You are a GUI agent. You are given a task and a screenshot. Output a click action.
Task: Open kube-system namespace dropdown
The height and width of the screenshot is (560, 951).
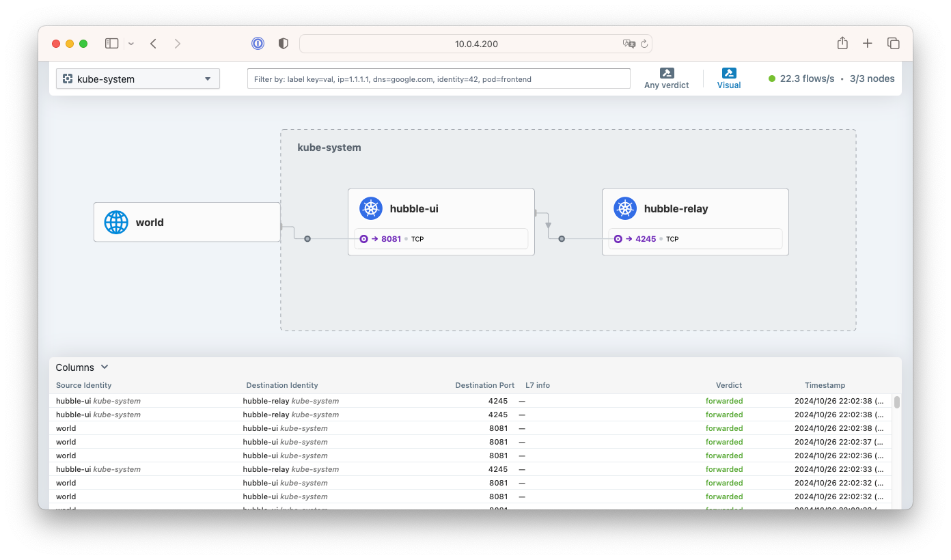coord(138,79)
